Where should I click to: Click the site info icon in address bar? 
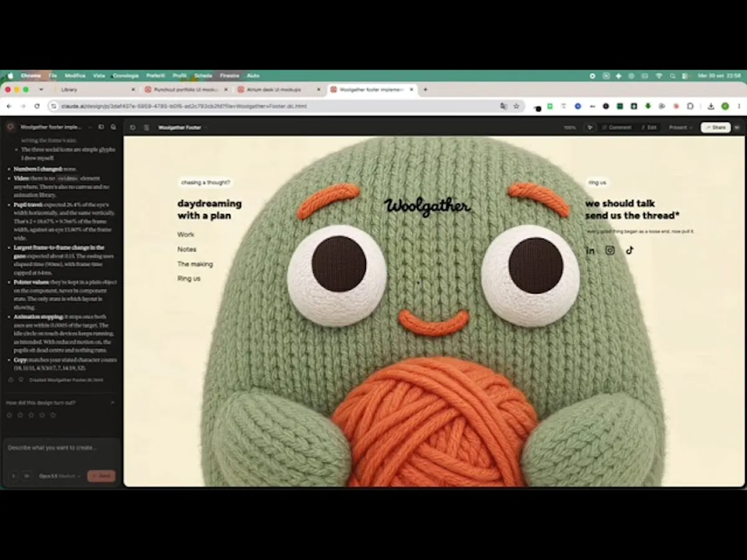point(54,106)
